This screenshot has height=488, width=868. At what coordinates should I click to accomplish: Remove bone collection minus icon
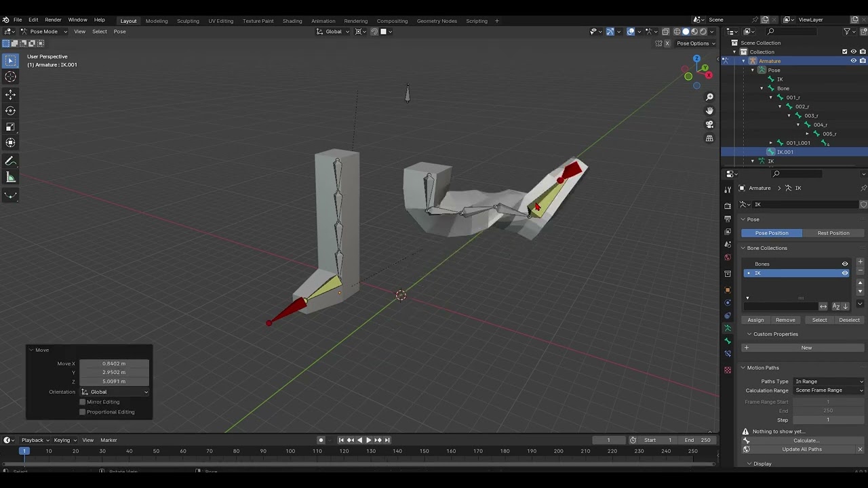860,270
